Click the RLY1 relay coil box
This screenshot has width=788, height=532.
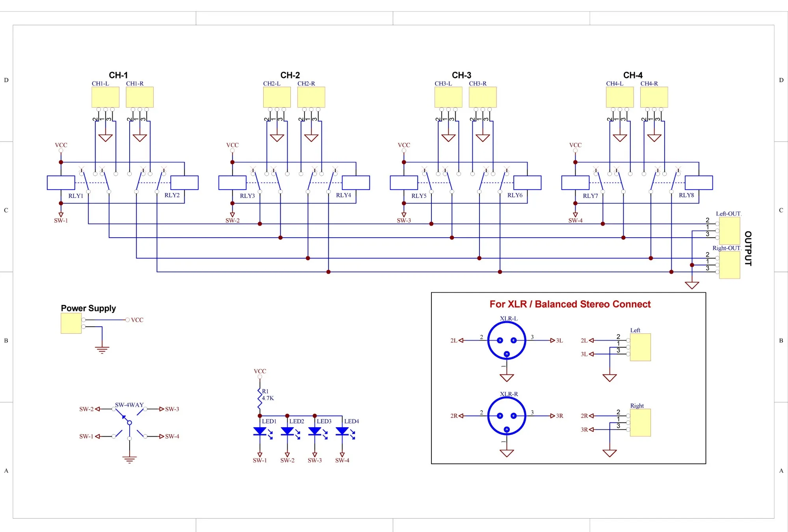pyautogui.click(x=61, y=183)
